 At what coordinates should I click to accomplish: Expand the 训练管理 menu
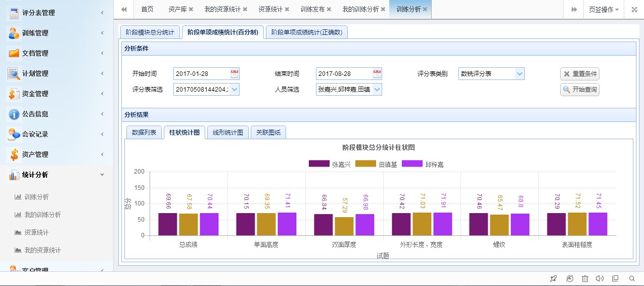coord(102,33)
